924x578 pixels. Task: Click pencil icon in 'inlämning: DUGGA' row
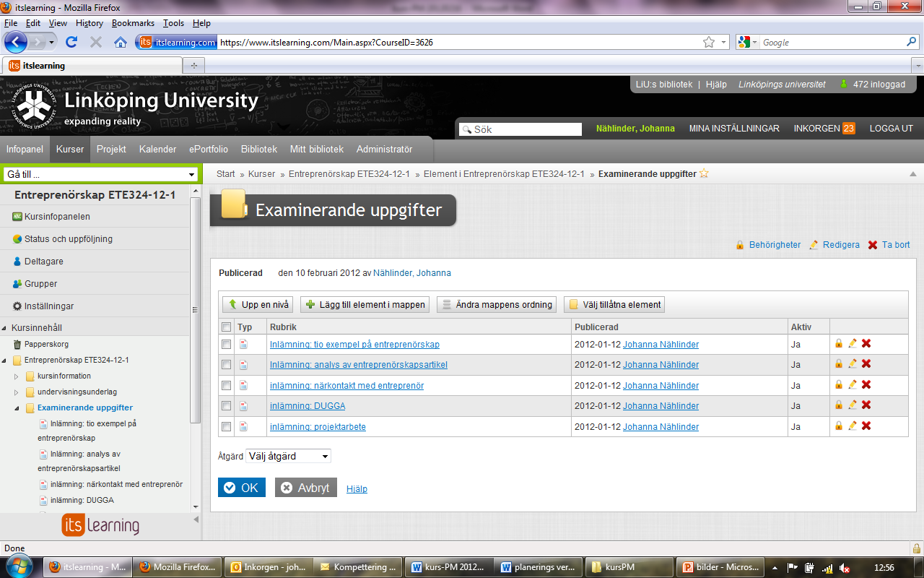[x=853, y=405]
